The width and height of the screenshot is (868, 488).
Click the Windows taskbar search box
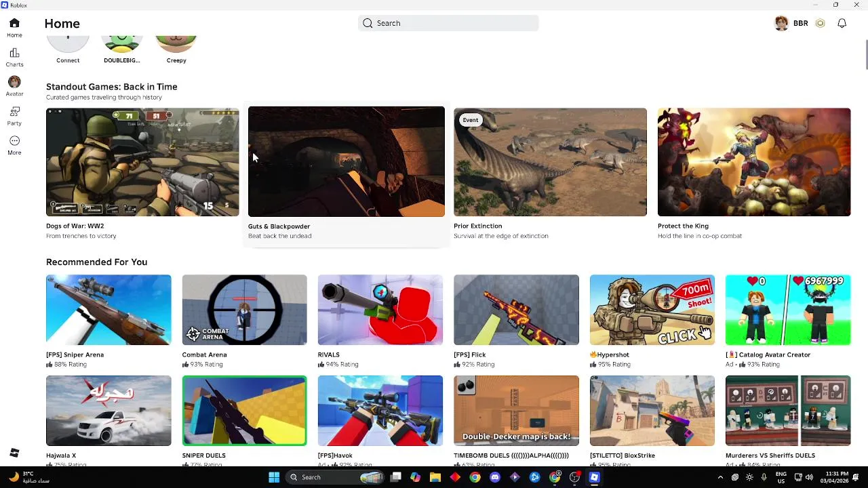coord(336,477)
